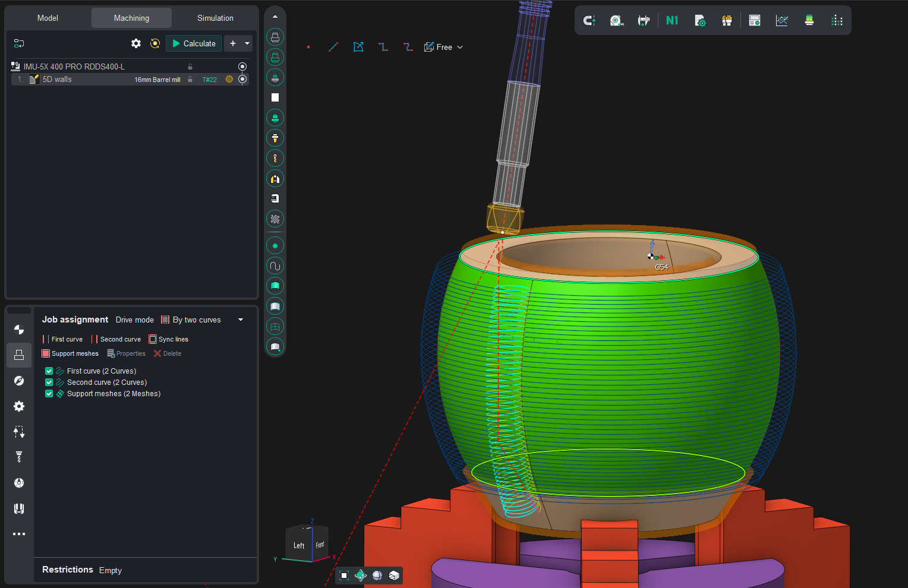Viewport: 908px width, 588px height.
Task: Select the IMU-5X 400 PRO machine row
Action: (129, 67)
